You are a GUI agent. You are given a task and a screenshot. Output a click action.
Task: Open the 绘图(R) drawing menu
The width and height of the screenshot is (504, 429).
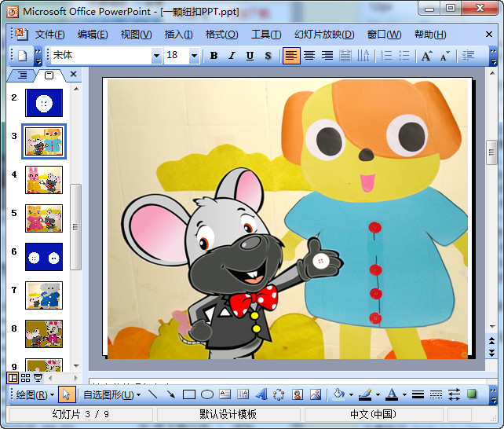(35, 394)
